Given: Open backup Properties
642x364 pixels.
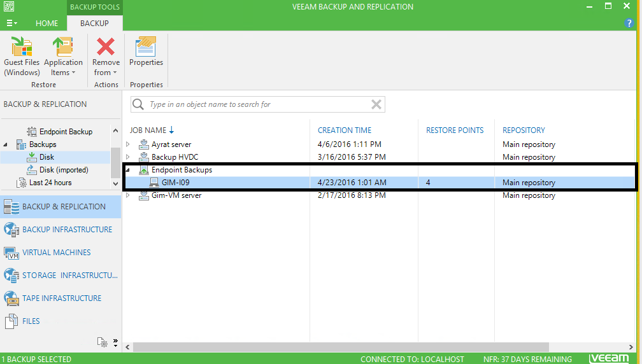Looking at the screenshot, I should 146,51.
